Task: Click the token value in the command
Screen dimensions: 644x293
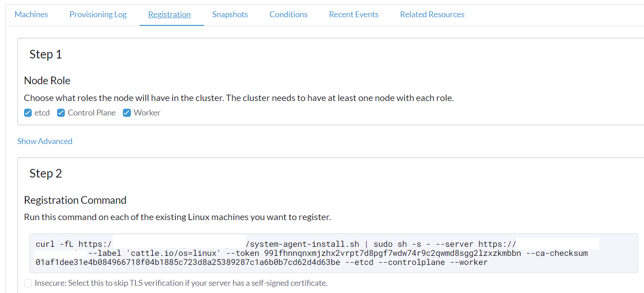Action: (392, 253)
